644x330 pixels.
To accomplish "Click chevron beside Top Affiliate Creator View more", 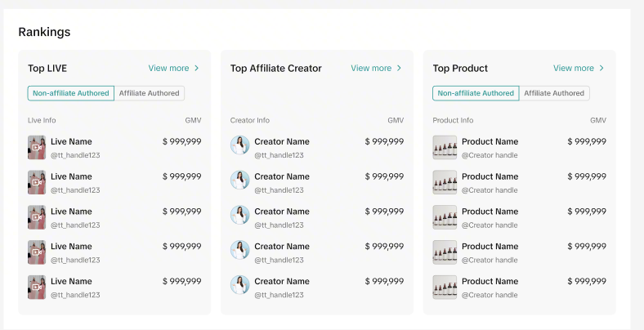I will pyautogui.click(x=400, y=69).
